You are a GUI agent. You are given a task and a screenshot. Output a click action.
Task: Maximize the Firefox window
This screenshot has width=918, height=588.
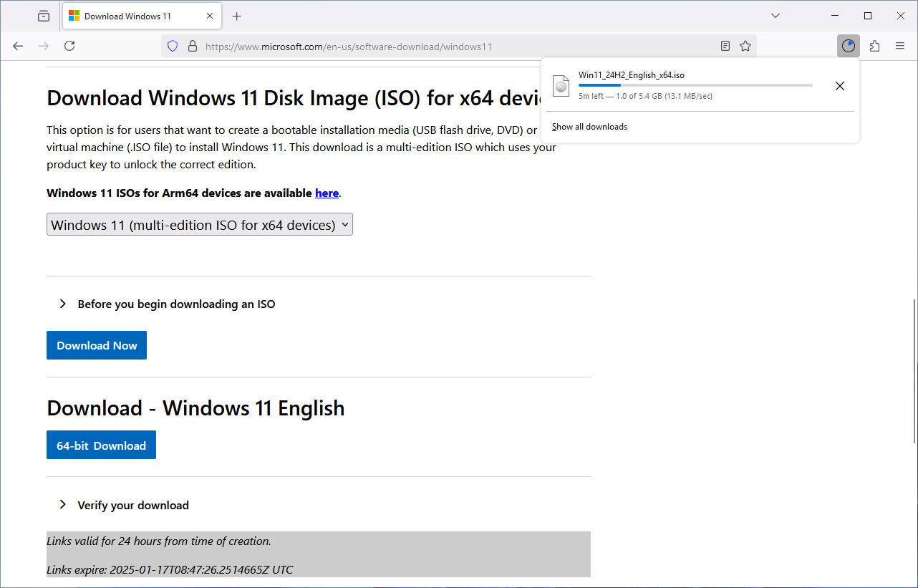(x=868, y=16)
